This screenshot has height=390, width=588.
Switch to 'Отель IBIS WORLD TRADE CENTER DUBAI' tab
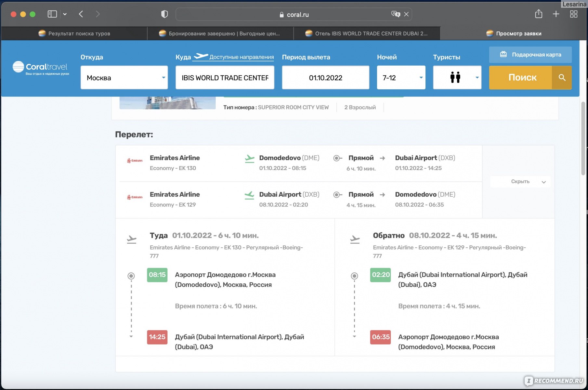pos(367,33)
